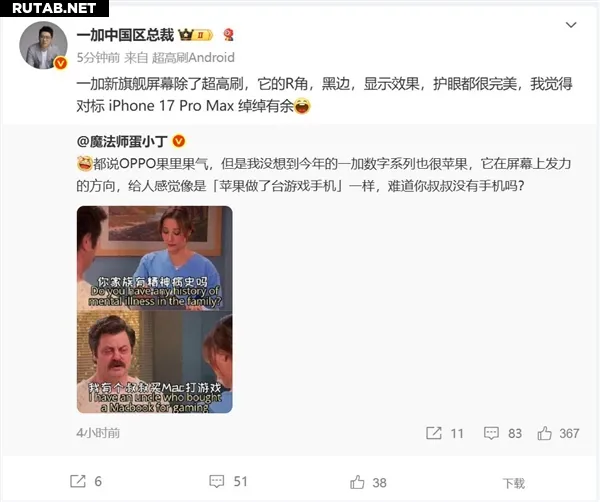Tap the red medal badge icon
The width and height of the screenshot is (600, 502).
(x=229, y=35)
